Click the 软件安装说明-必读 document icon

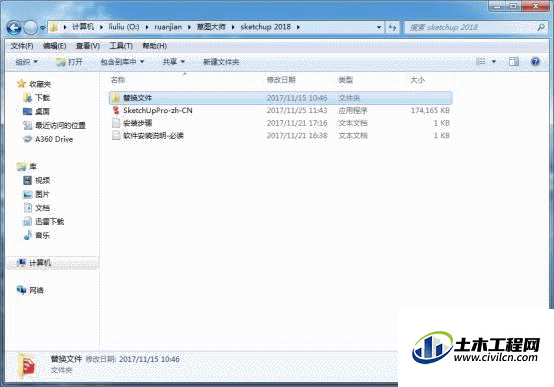tap(116, 135)
